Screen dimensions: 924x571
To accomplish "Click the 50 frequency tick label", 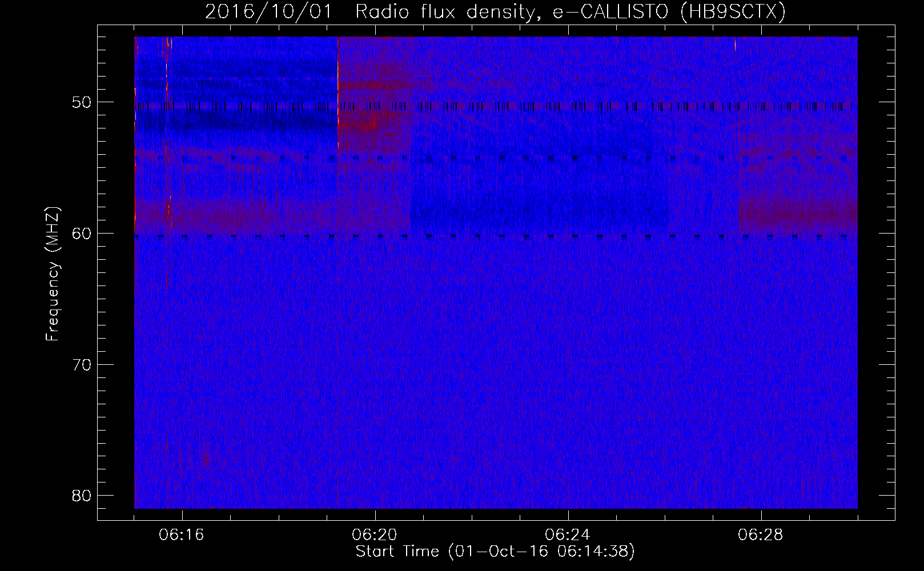I will click(x=82, y=103).
